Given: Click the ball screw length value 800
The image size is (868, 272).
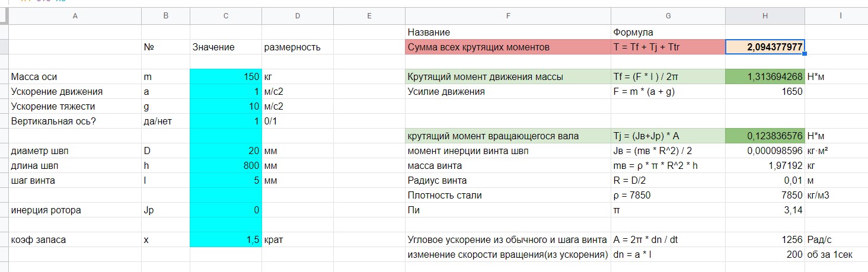Looking at the screenshot, I should (x=225, y=166).
